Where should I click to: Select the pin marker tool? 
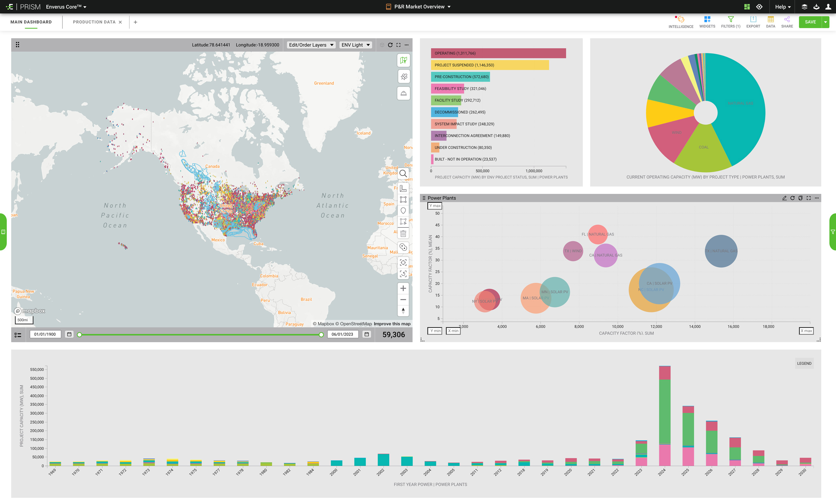tap(403, 211)
